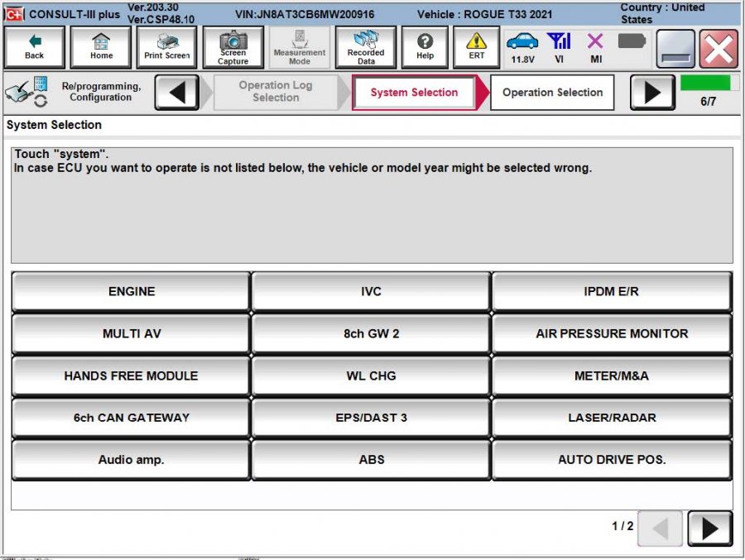Open the Home screen icon

[100, 46]
